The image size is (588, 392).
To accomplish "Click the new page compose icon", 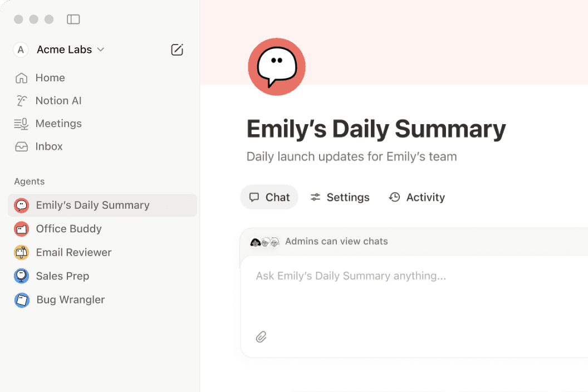I will (x=177, y=50).
